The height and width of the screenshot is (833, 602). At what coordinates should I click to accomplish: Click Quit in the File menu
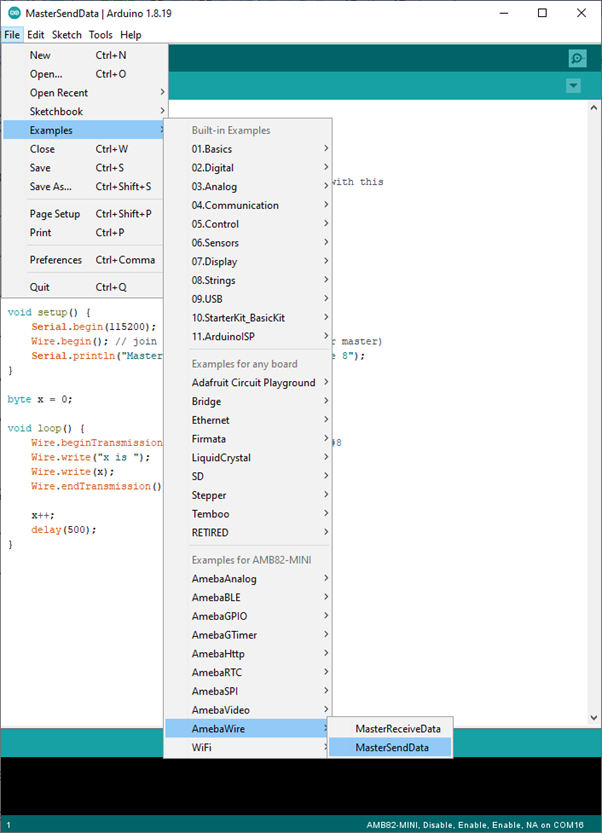click(40, 287)
